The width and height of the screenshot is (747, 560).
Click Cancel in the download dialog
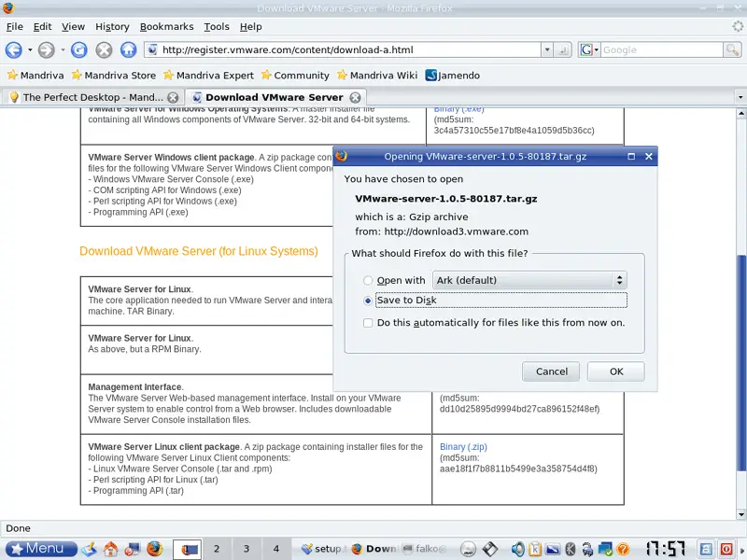click(x=551, y=371)
